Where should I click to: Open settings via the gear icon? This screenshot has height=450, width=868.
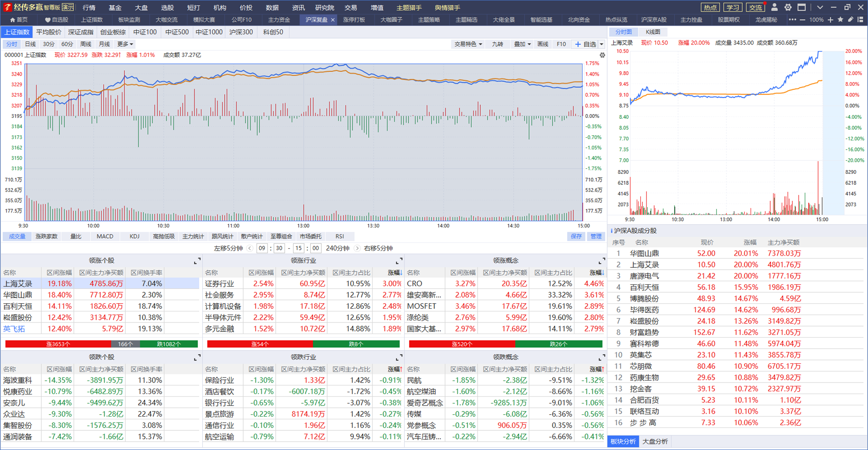(x=788, y=7)
